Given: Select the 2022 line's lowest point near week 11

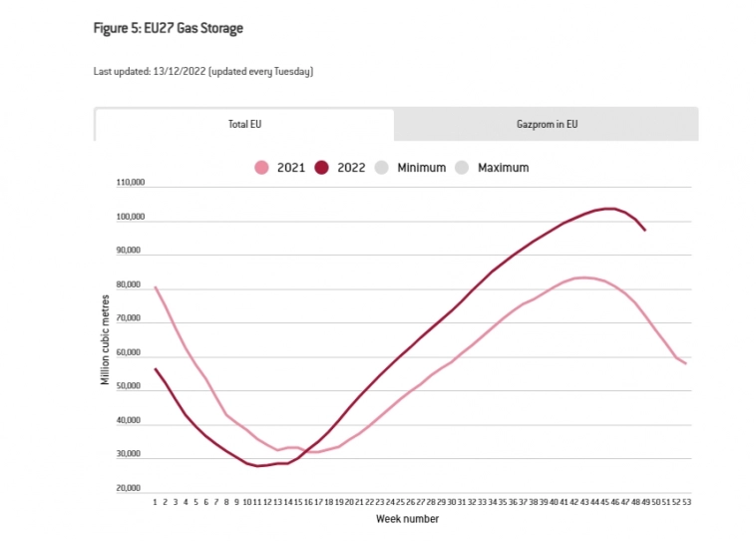Looking at the screenshot, I should [260, 466].
